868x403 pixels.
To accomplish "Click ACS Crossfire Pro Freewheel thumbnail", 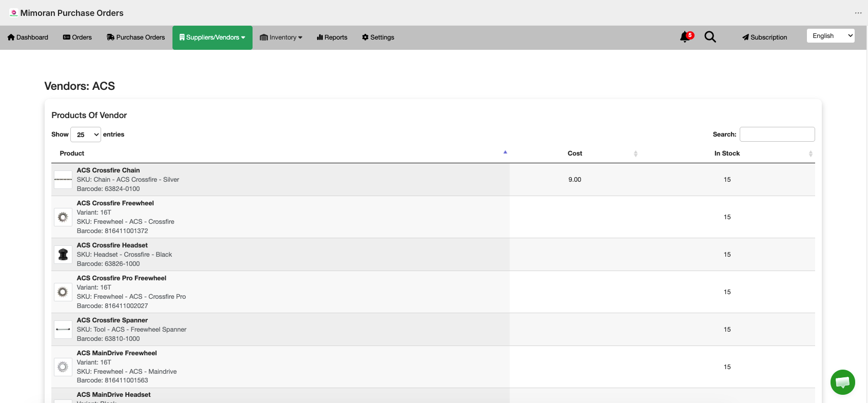I will [63, 292].
